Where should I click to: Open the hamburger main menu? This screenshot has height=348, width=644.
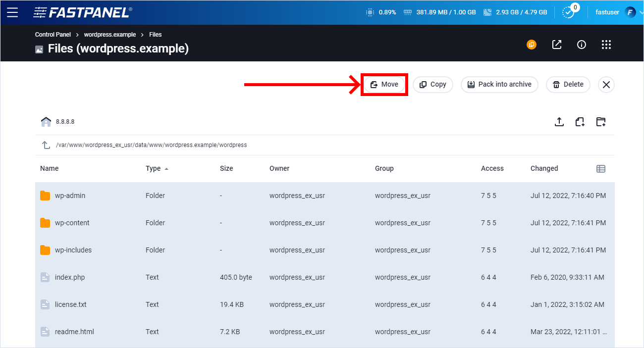pyautogui.click(x=12, y=12)
